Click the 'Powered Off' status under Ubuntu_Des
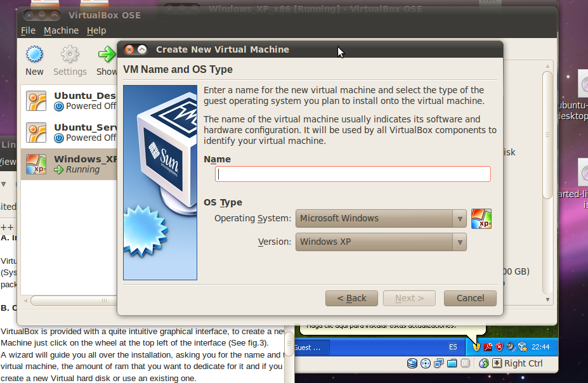This screenshot has width=588, height=383. click(91, 107)
